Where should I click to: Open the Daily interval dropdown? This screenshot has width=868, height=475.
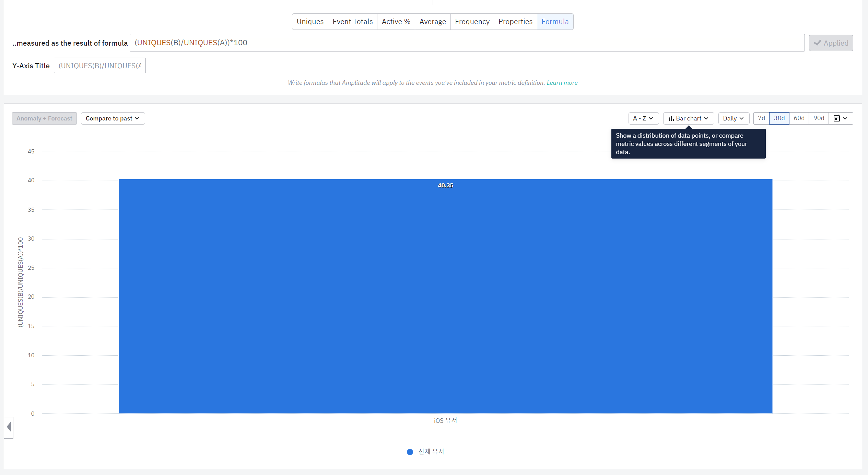tap(734, 118)
